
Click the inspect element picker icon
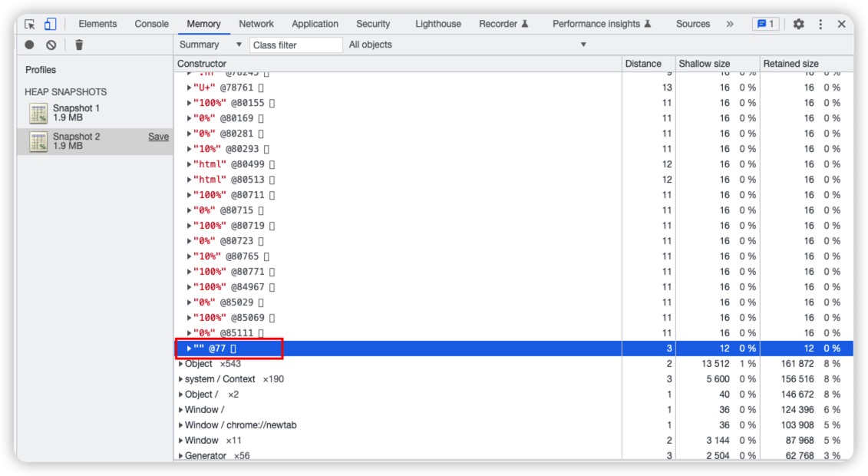30,24
